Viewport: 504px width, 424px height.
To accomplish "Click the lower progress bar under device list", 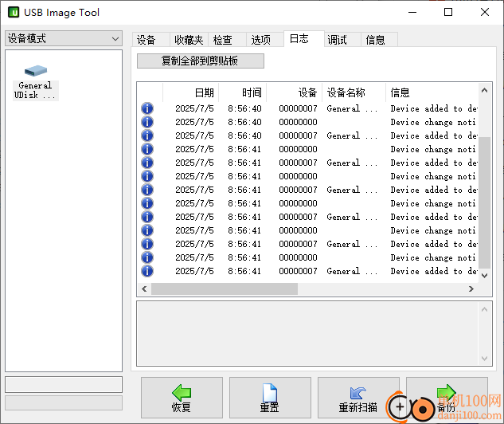I will (x=64, y=402).
